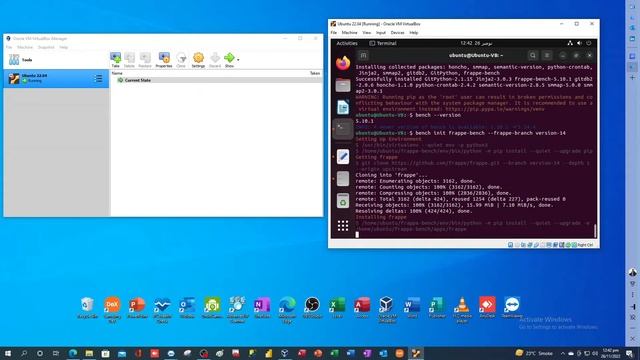The height and width of the screenshot is (360, 640).
Task: Open Input menu in Ubuntu VM window
Action: [x=381, y=33]
